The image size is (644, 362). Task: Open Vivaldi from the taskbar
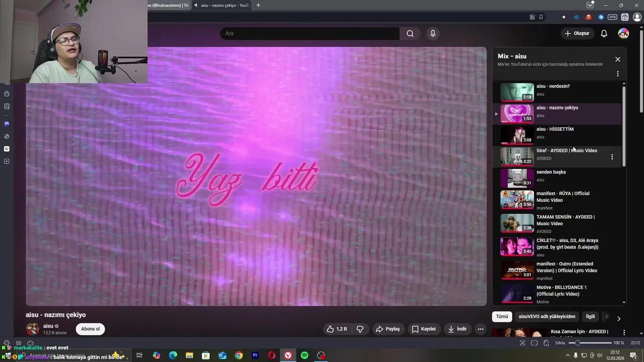[288, 355]
